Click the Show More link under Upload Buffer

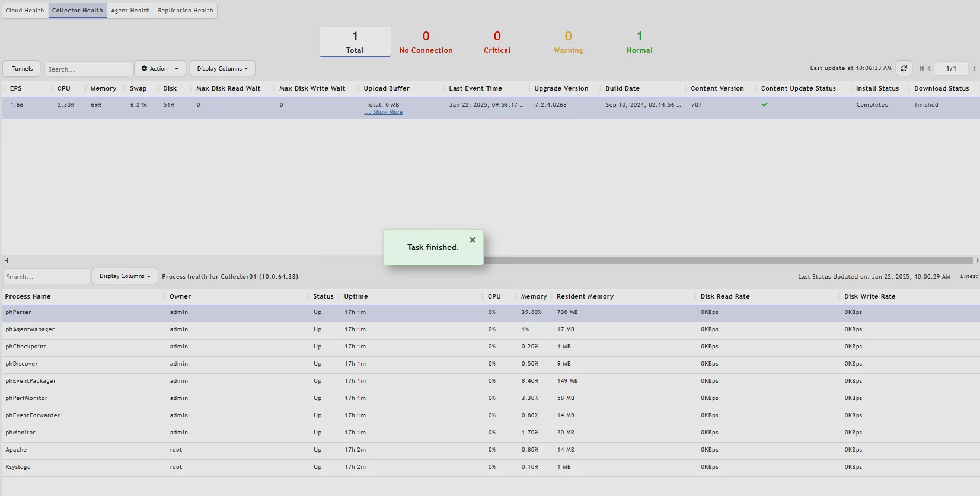(384, 112)
